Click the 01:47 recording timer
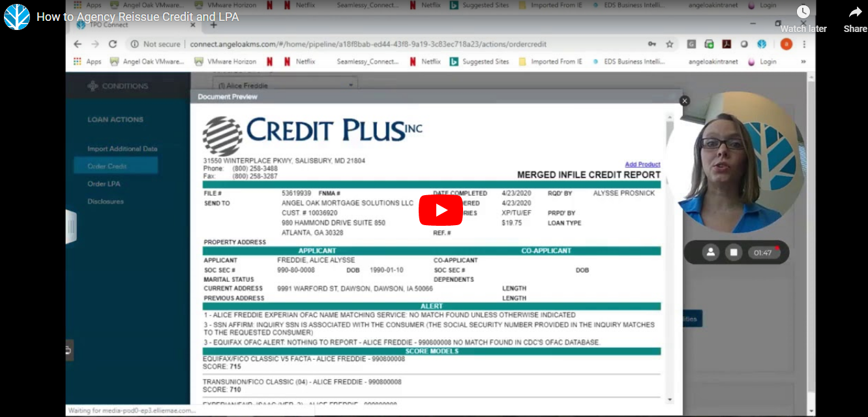 [x=764, y=253]
